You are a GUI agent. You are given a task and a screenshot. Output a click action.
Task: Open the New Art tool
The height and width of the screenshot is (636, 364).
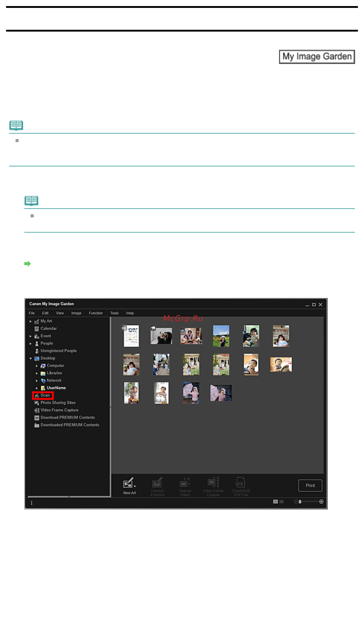tap(129, 486)
